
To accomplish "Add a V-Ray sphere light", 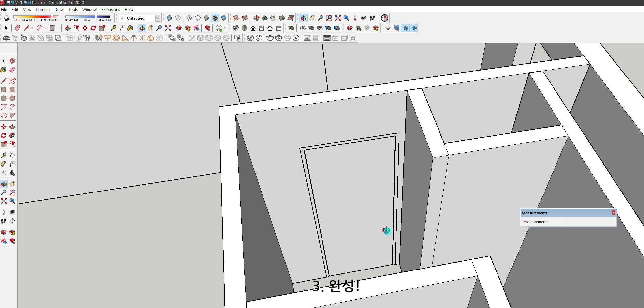I will pos(116,38).
